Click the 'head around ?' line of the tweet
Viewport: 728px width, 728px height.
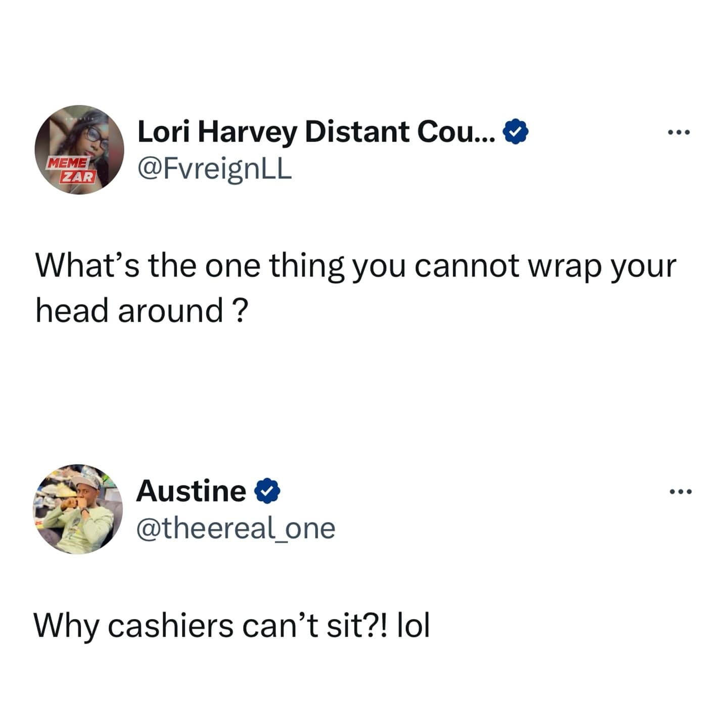pos(142,310)
